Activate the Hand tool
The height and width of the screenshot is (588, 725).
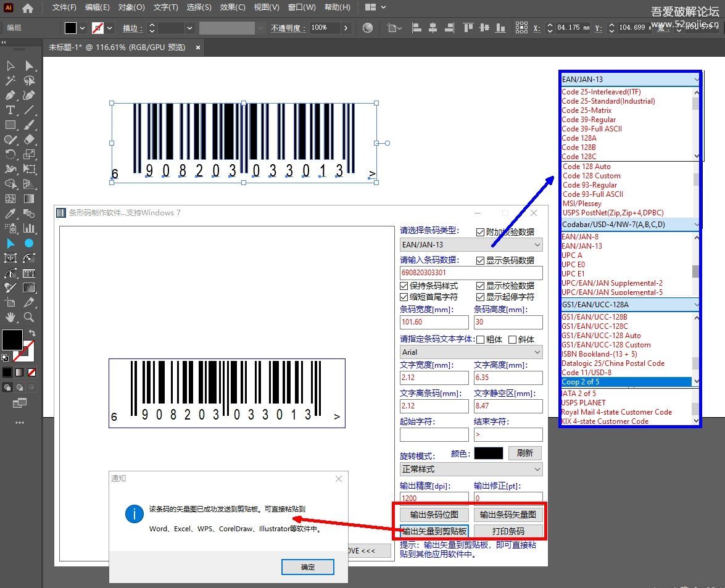click(10, 317)
